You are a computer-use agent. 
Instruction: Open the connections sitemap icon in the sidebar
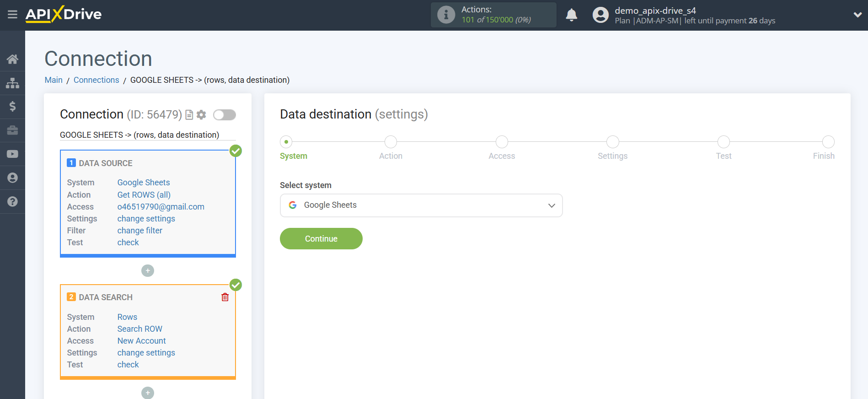tap(12, 83)
